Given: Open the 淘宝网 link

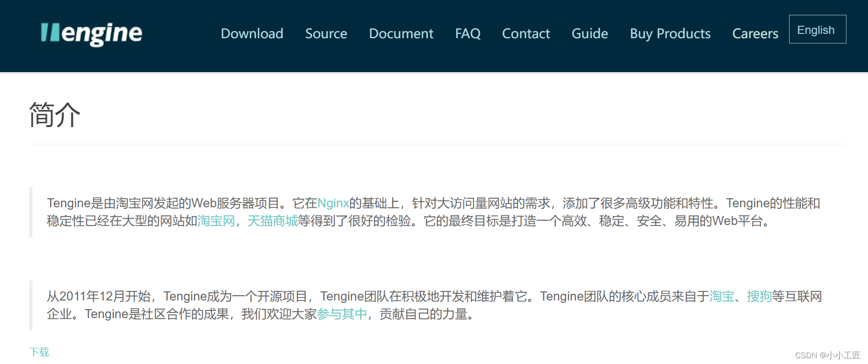Looking at the screenshot, I should click(216, 221).
